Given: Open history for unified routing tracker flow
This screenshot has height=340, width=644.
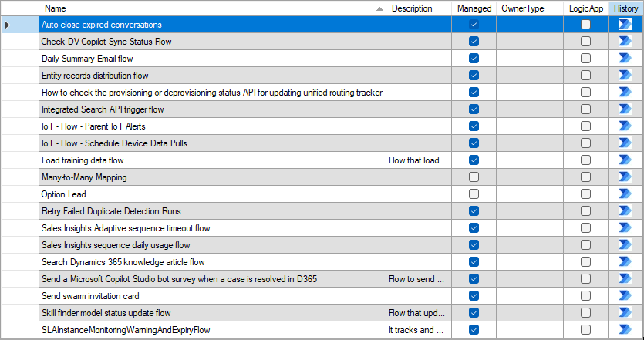Looking at the screenshot, I should pos(625,93).
